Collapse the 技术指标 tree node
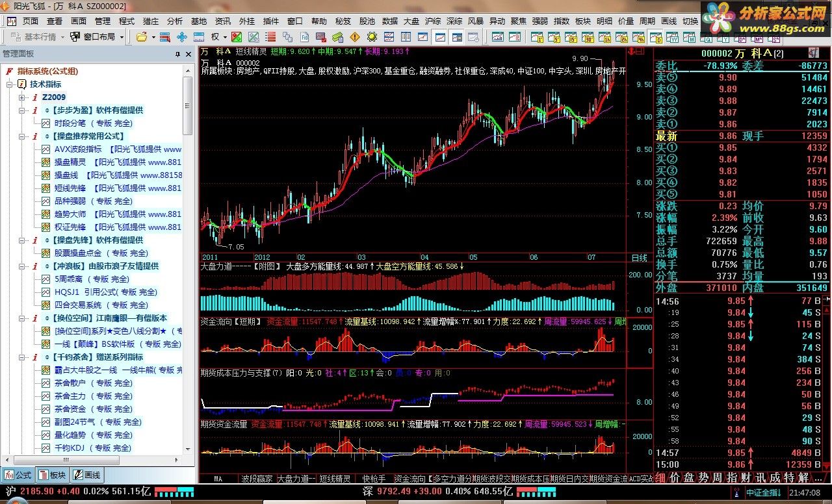Viewport: 832px width, 504px height. 10,84
